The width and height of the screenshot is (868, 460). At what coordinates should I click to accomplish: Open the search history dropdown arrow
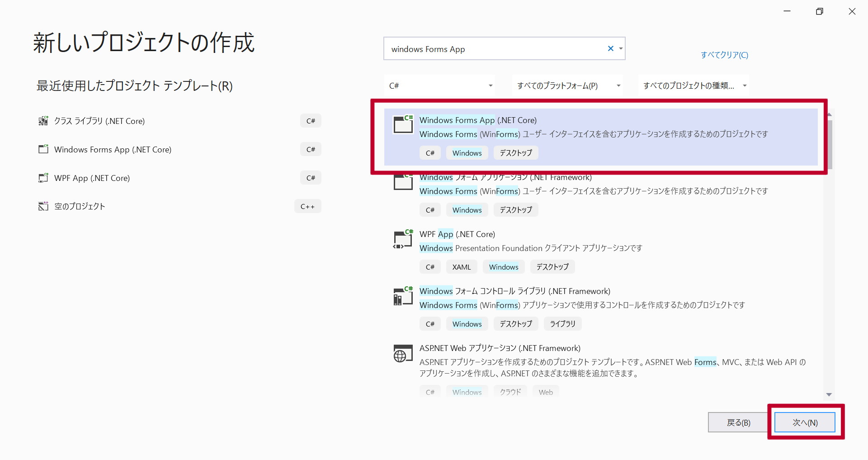point(621,48)
